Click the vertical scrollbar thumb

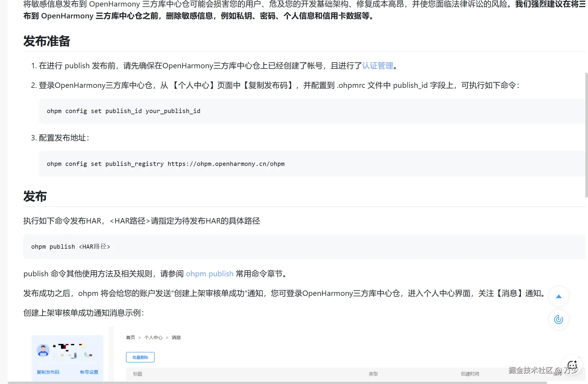tap(586, 135)
